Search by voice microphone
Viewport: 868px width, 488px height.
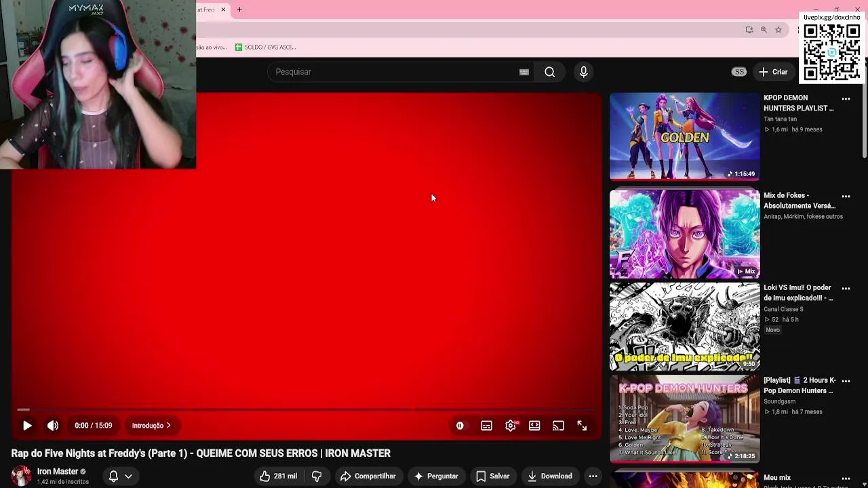click(583, 72)
